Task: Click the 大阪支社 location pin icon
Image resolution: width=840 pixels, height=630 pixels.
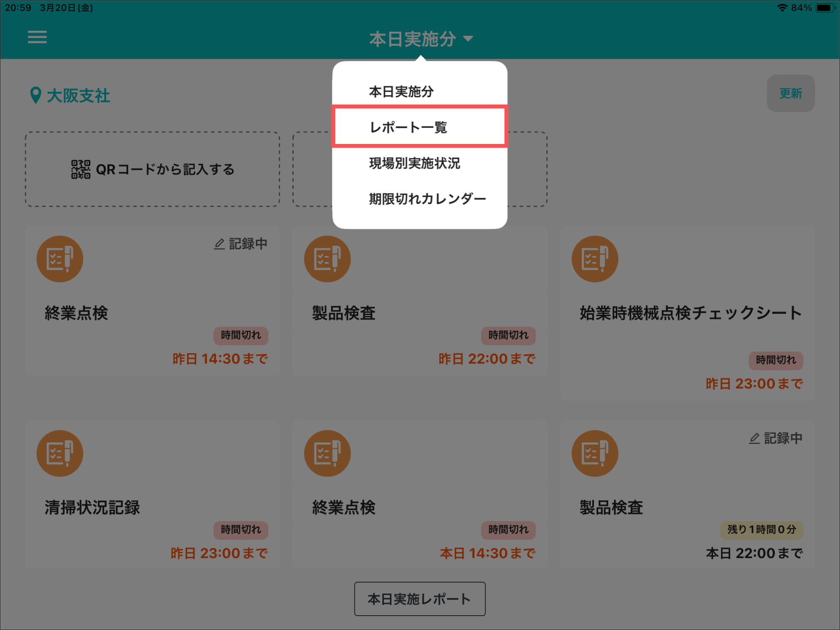Action: click(x=36, y=95)
